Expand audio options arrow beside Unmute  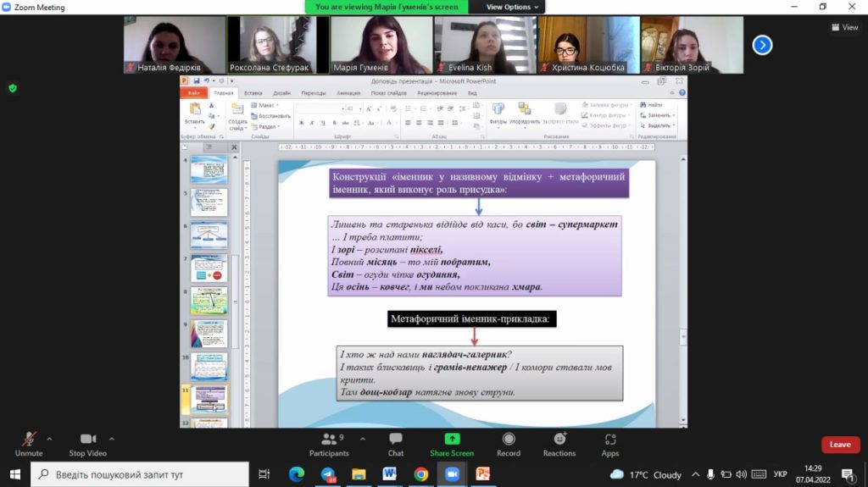coord(49,439)
